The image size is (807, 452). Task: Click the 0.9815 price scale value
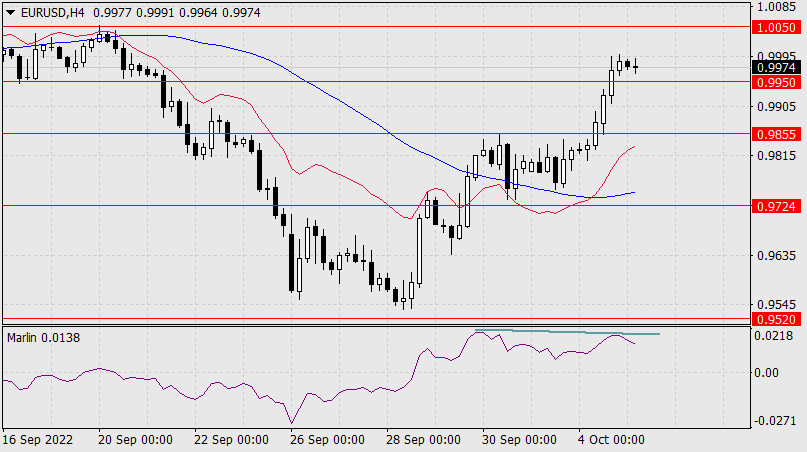pos(776,156)
